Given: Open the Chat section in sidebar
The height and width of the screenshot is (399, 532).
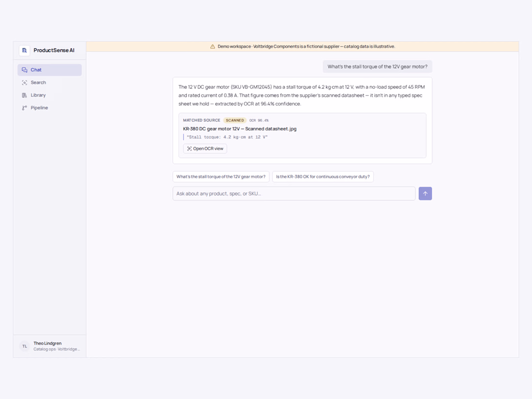Looking at the screenshot, I should [49, 70].
